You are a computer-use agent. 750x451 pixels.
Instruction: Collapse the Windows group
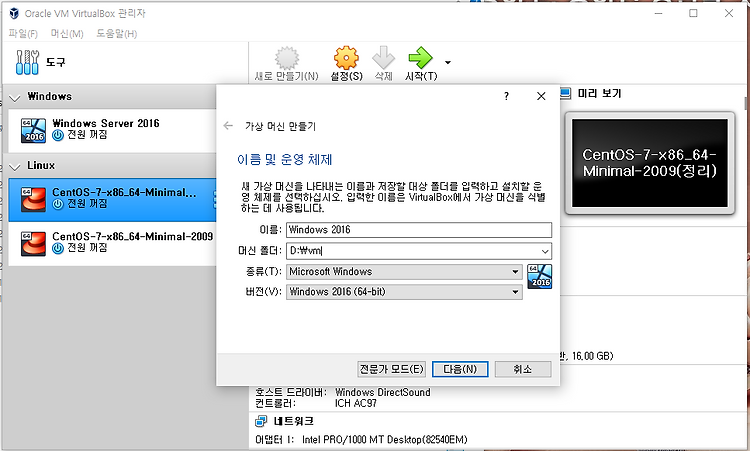tap(15, 98)
